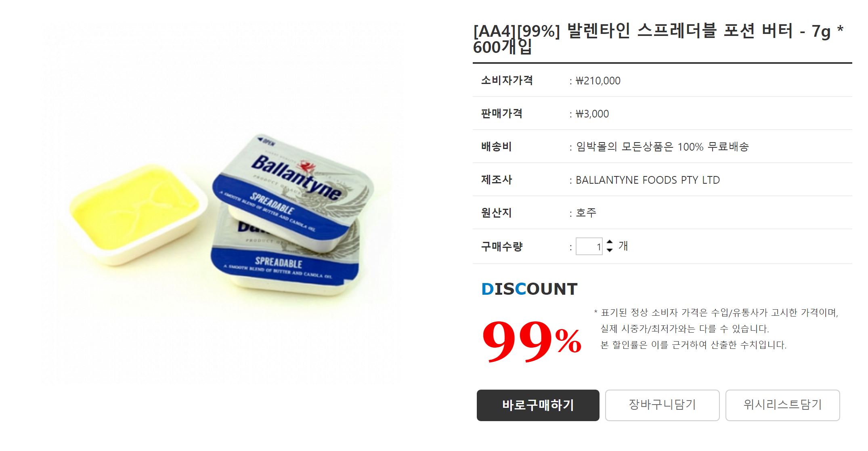
Task: Increase quantity with the up arrow
Action: [x=610, y=242]
